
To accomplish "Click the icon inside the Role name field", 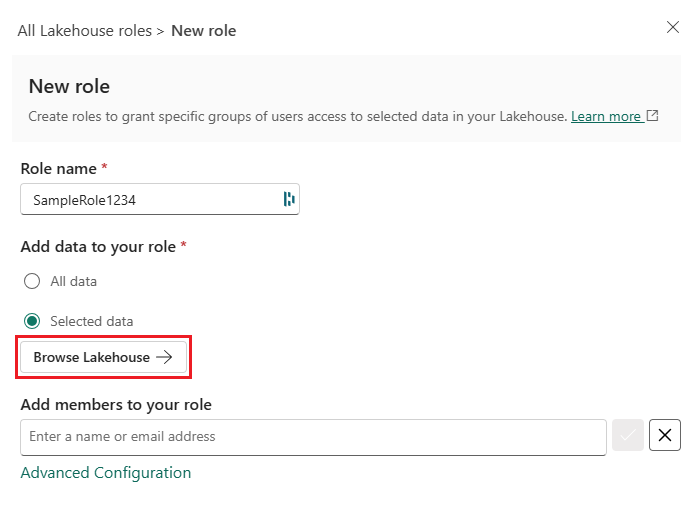I will [289, 199].
